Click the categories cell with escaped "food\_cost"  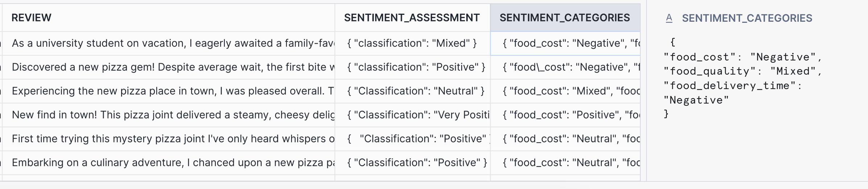[x=570, y=67]
